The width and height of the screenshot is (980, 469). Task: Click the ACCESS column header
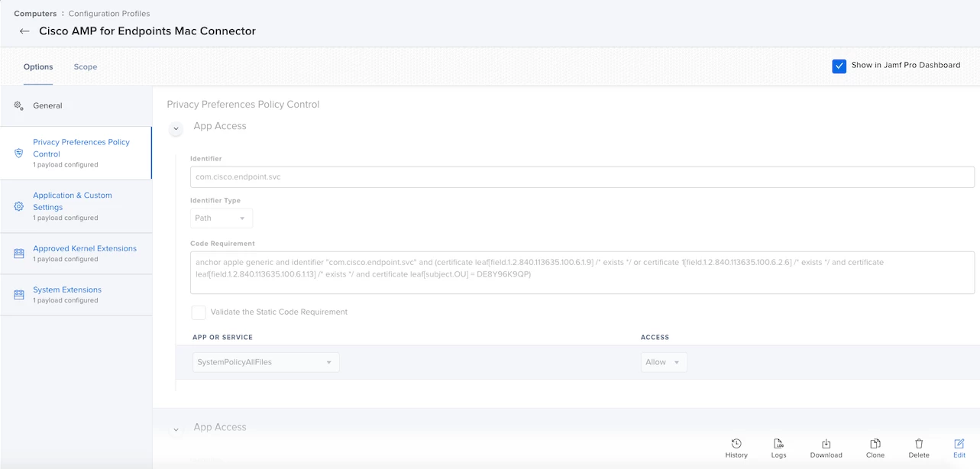tap(655, 337)
